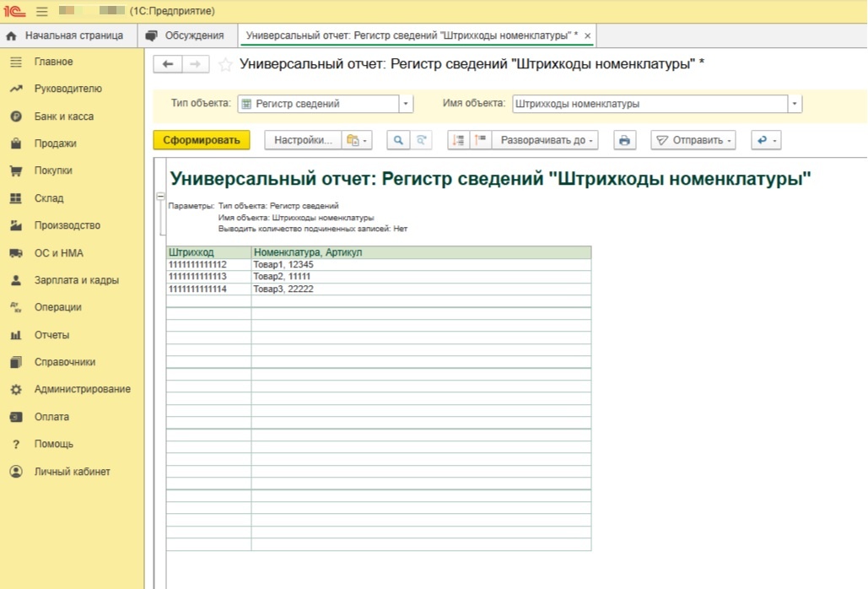Open Разворачивать до dropdown

[545, 140]
